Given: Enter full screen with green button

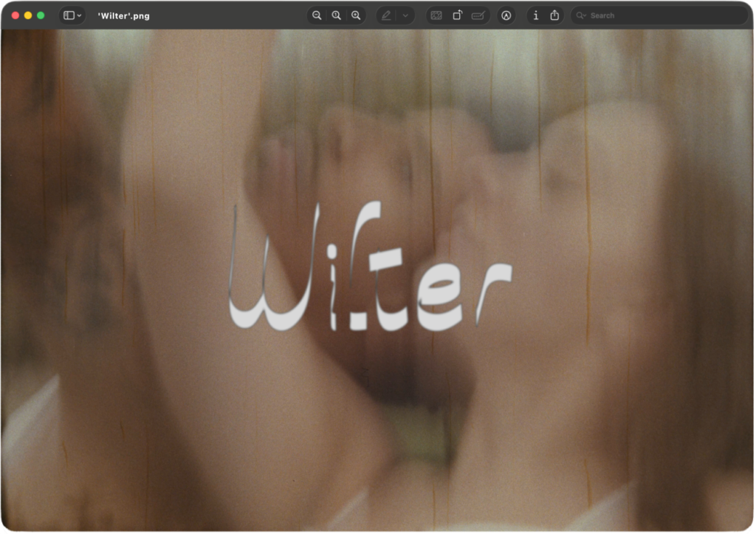Looking at the screenshot, I should [41, 16].
